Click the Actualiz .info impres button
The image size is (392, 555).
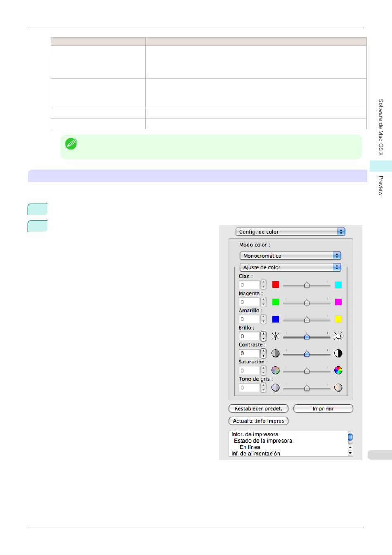pos(258,421)
